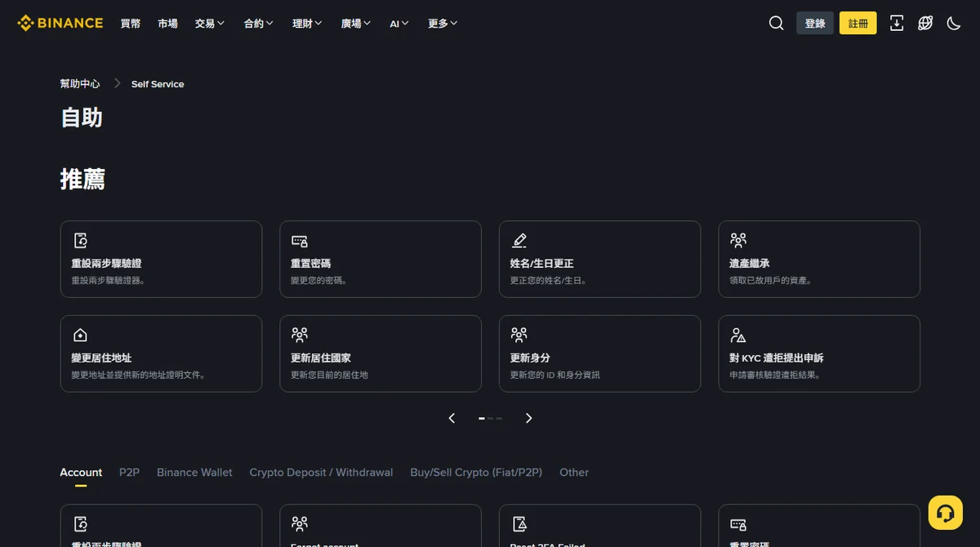
Task: Click the 變更居住地址 house icon
Action: (80, 335)
